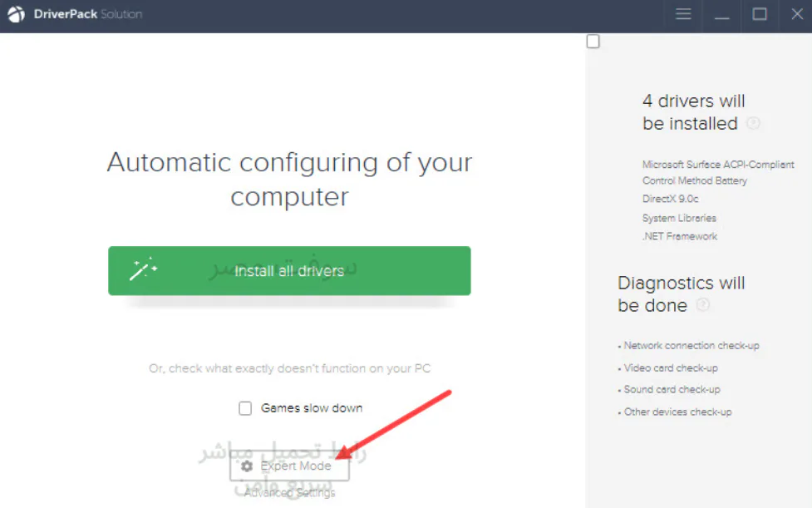812x508 pixels.
Task: Open Expert Mode
Action: click(x=289, y=466)
